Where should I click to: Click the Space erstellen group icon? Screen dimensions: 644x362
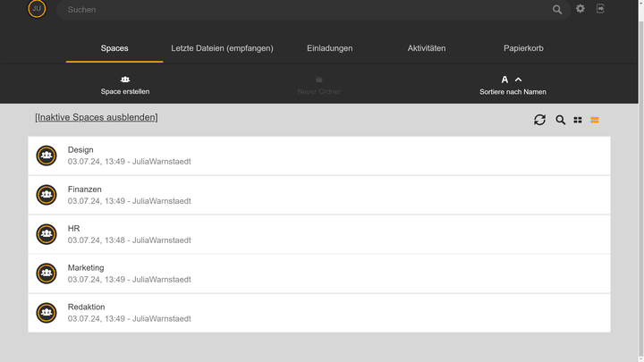tap(125, 80)
